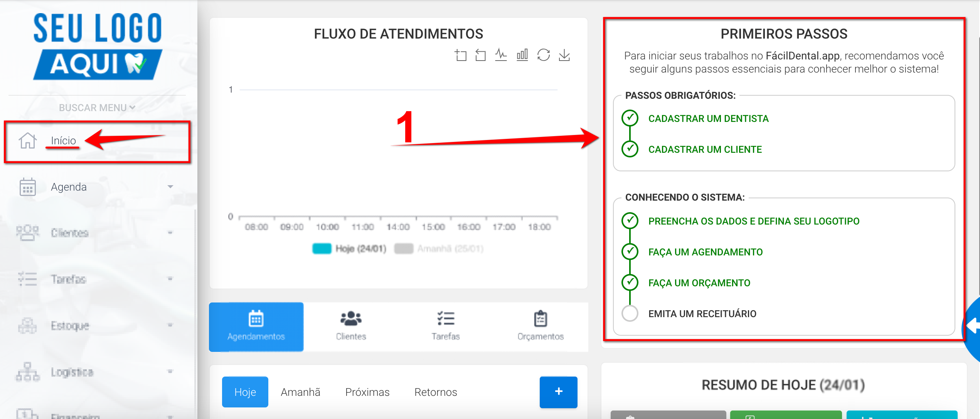Click the blue plus add button
This screenshot has width=980, height=419.
[x=559, y=392]
